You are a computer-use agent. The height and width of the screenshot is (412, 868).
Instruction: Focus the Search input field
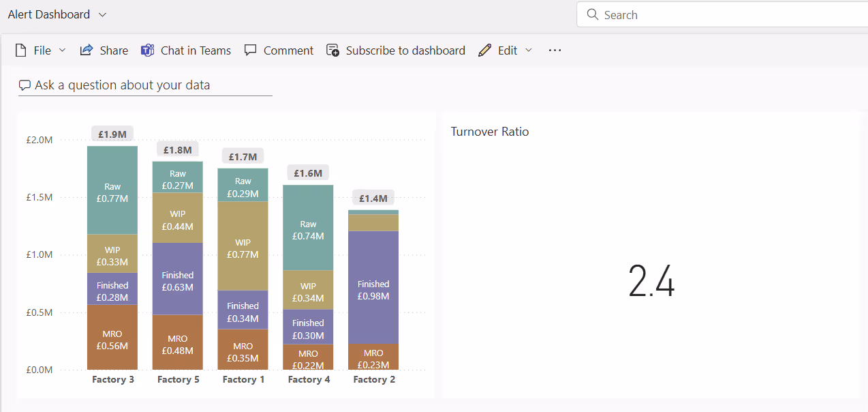(x=722, y=14)
